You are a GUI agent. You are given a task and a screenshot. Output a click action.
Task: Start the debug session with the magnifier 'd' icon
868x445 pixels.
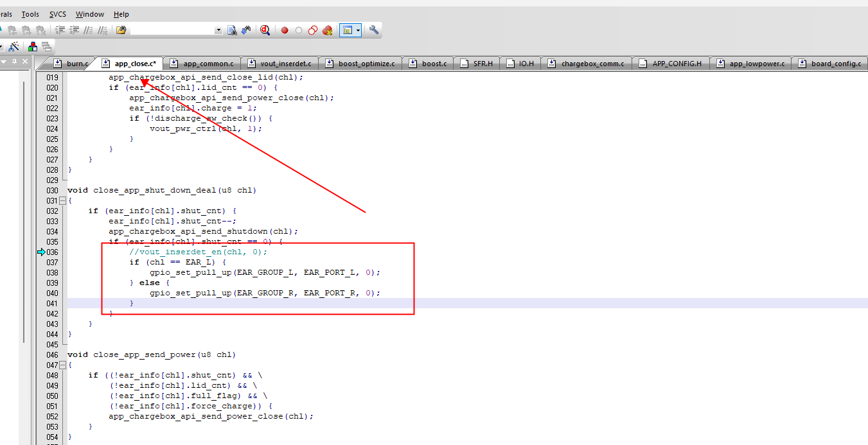pos(265,30)
